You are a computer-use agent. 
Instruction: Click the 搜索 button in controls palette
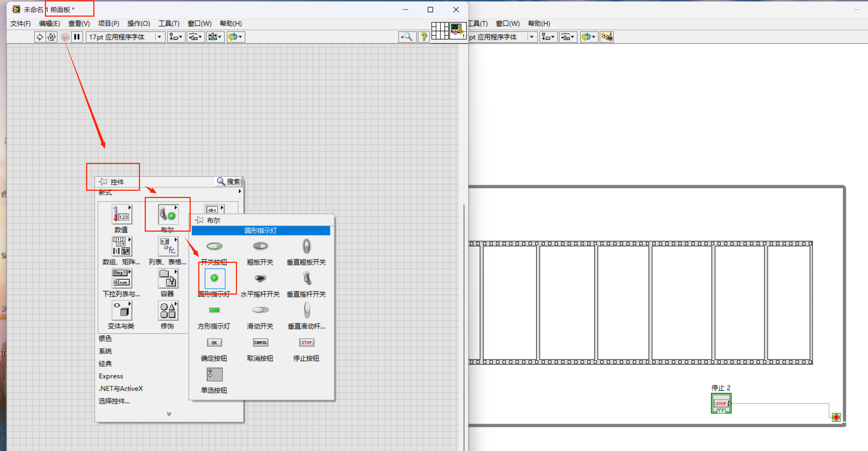229,181
